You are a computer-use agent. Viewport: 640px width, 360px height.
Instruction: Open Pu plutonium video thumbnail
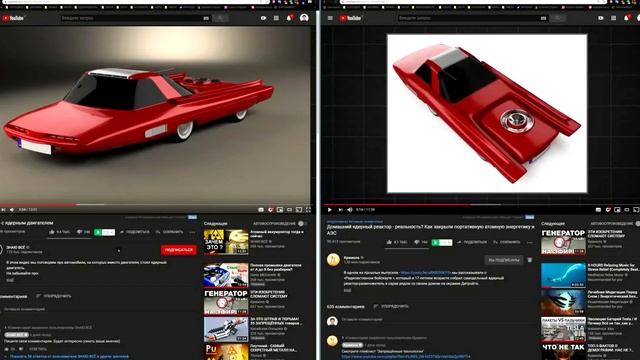click(226, 352)
